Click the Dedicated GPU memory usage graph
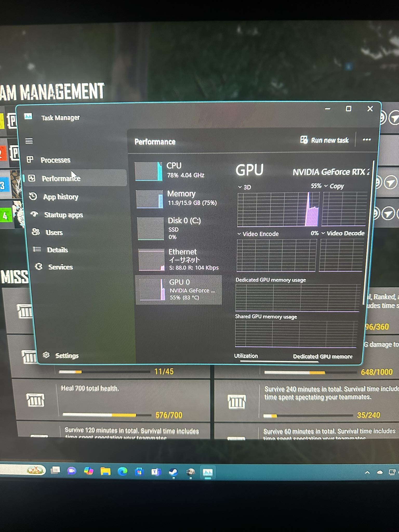Viewport: 399px width, 532px height. tap(298, 297)
